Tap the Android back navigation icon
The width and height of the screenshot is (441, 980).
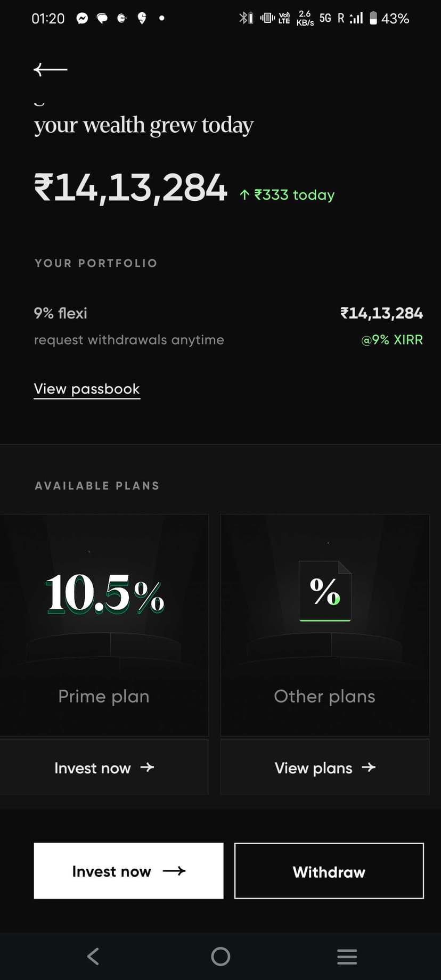(93, 957)
